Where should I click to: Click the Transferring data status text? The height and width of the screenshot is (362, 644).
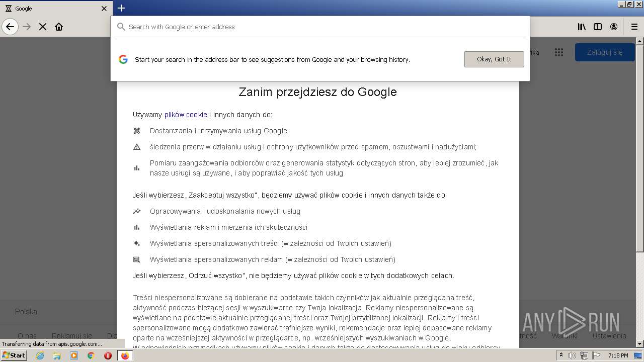click(52, 344)
